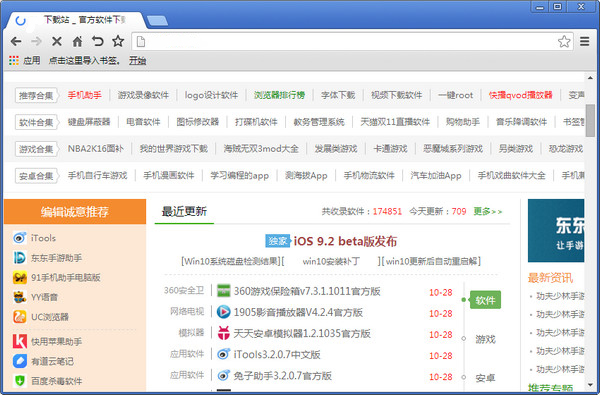The image size is (600, 395).
Task: Click the 东东 banner advertisement
Action: pos(556,230)
